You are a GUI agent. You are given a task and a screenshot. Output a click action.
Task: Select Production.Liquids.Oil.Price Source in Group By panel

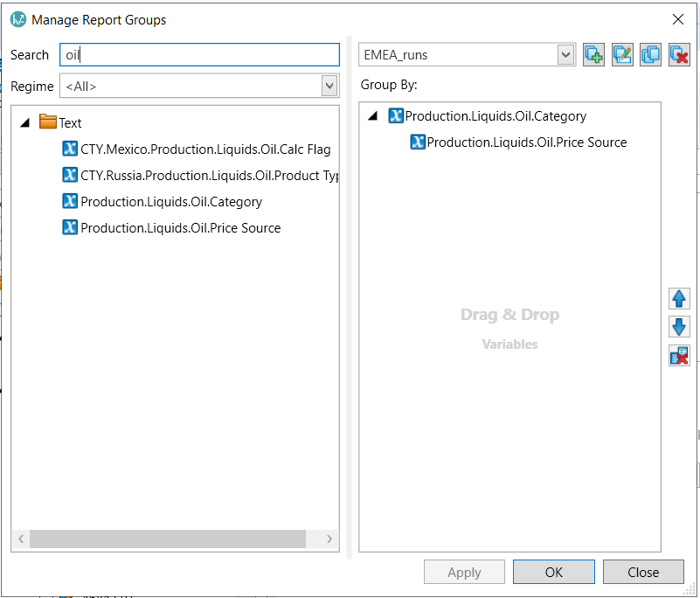(526, 143)
